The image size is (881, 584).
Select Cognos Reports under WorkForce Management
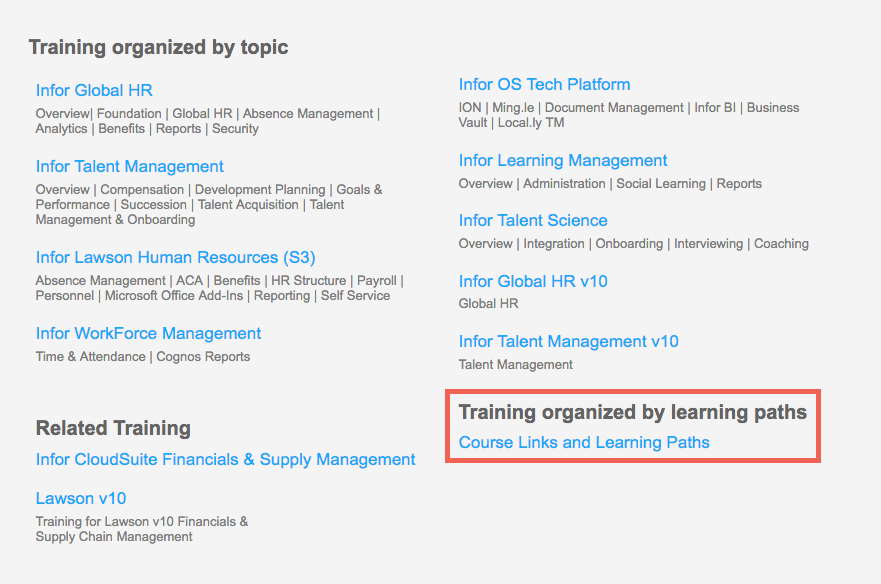tap(203, 357)
